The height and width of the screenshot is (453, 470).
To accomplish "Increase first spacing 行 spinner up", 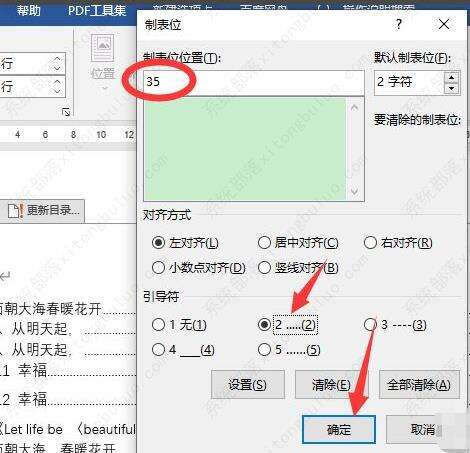I will (x=57, y=59).
